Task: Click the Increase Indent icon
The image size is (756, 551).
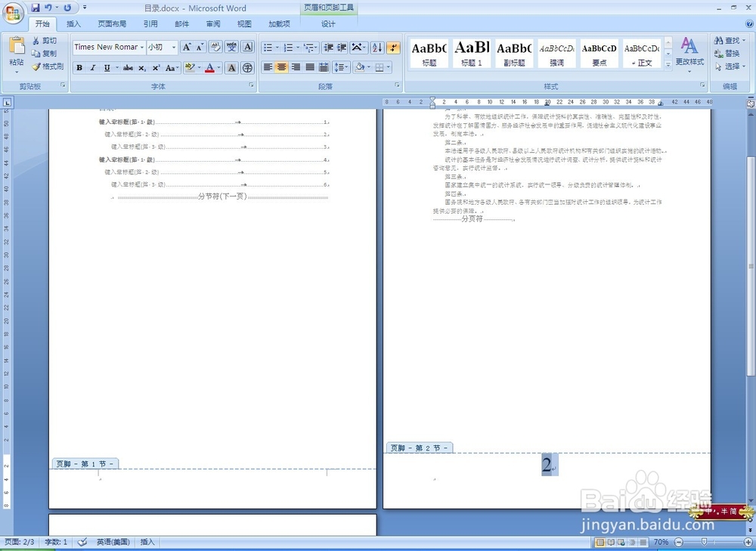Action: coord(342,48)
